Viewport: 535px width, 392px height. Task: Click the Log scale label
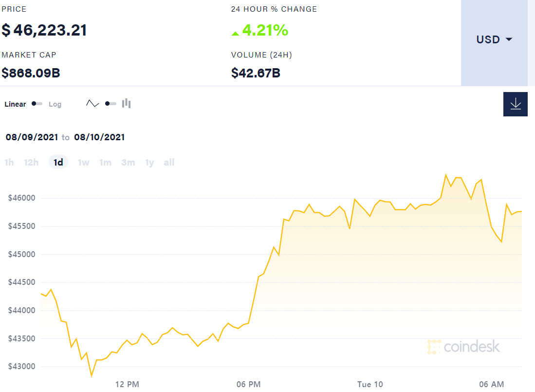[x=55, y=104]
